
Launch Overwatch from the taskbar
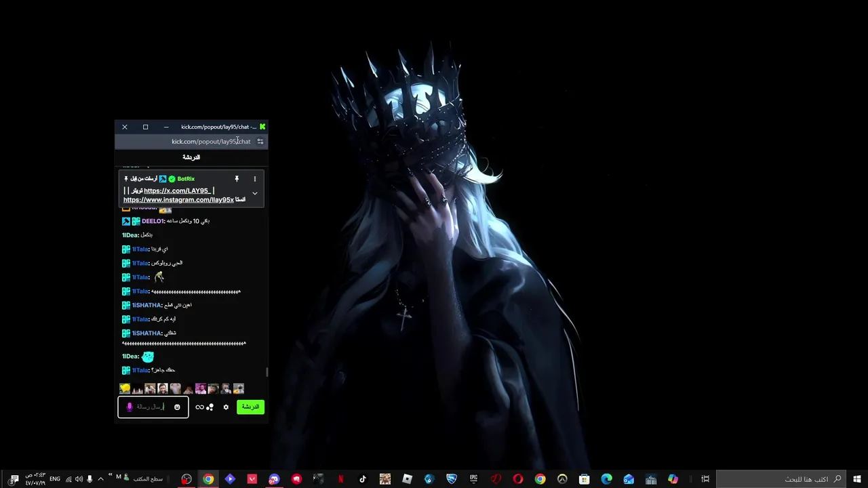click(x=562, y=479)
